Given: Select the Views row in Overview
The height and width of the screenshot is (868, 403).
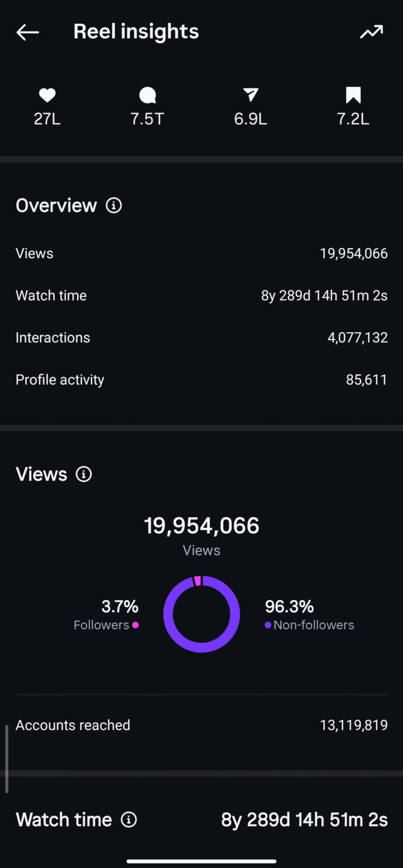Looking at the screenshot, I should (201, 254).
